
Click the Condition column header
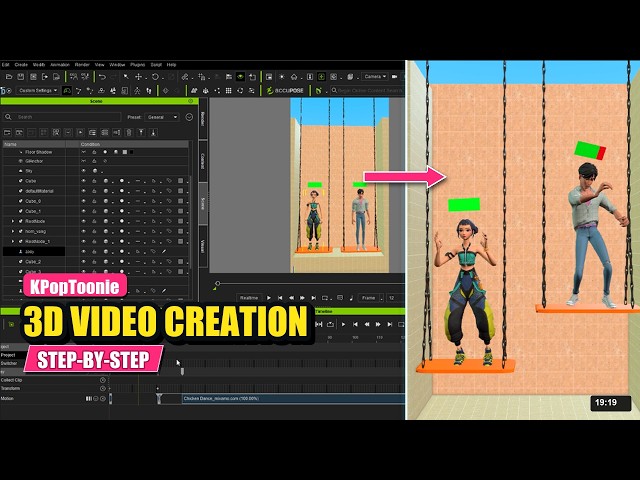134,144
